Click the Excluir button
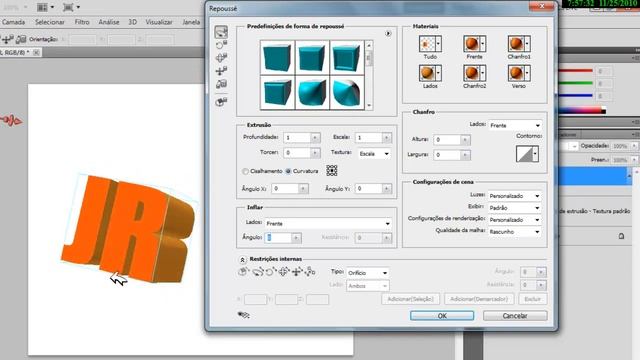640x360 pixels. tap(532, 299)
